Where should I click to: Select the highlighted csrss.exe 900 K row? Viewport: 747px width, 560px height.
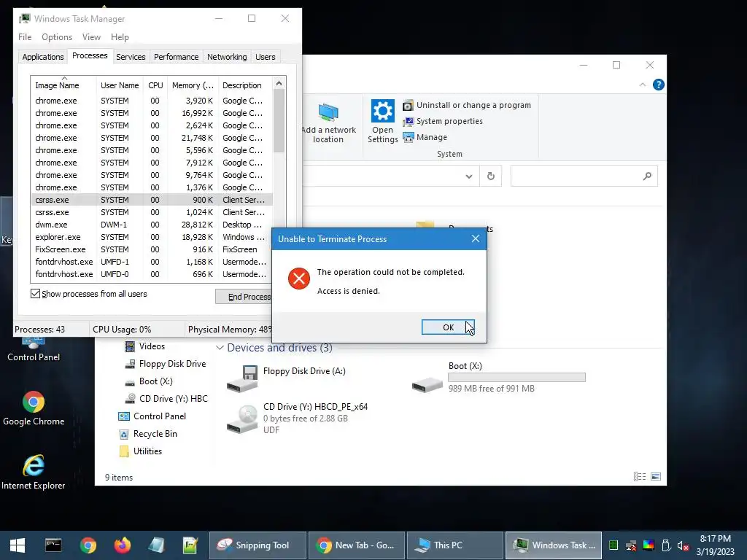(x=152, y=200)
